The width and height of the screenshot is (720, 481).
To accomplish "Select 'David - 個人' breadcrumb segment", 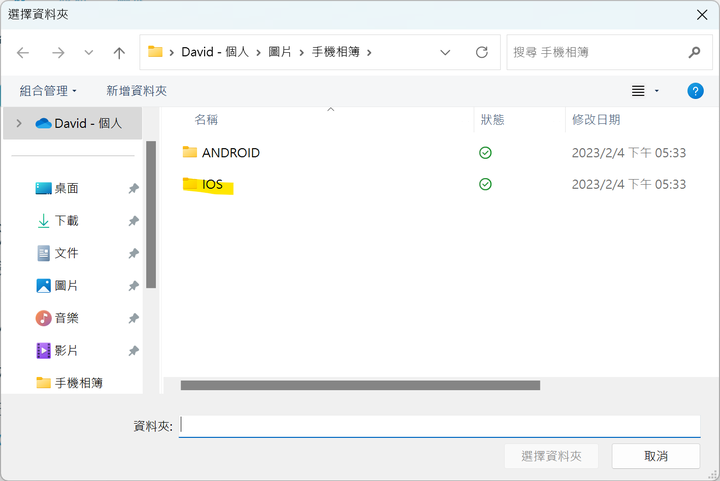I will coord(215,52).
